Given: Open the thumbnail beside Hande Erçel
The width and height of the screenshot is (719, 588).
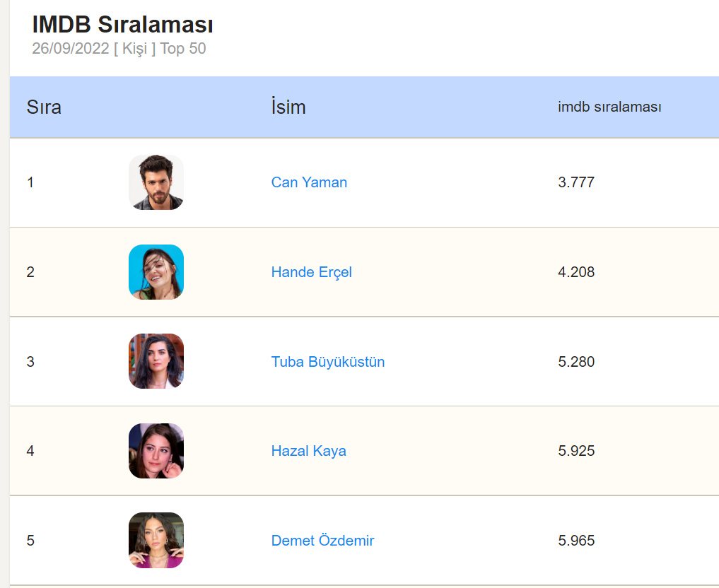Looking at the screenshot, I should coord(156,272).
